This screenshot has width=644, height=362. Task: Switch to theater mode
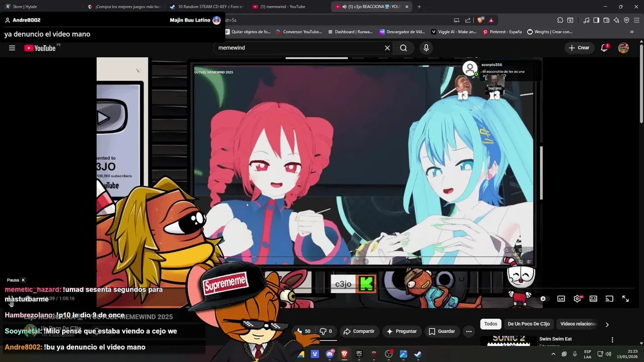click(593, 299)
